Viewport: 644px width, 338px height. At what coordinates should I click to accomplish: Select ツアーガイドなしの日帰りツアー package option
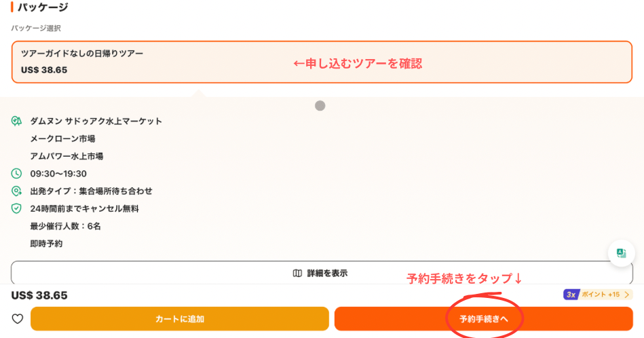pyautogui.click(x=322, y=62)
